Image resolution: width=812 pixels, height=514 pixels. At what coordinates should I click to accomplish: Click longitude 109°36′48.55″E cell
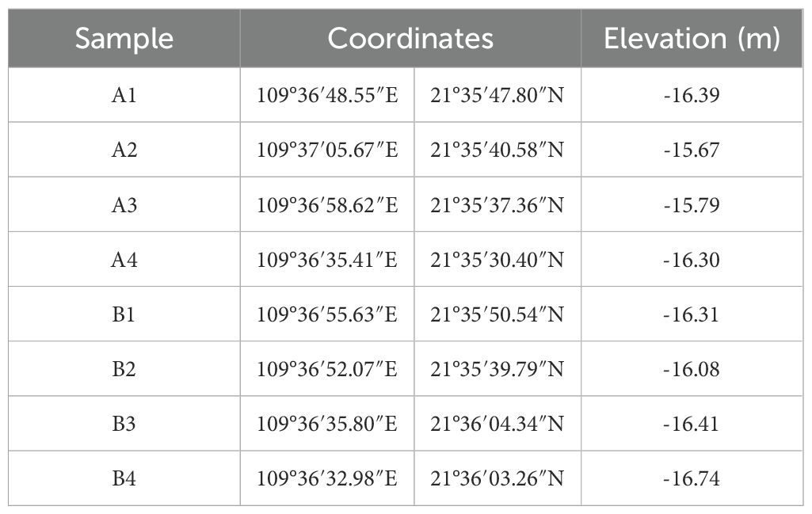pyautogui.click(x=327, y=95)
